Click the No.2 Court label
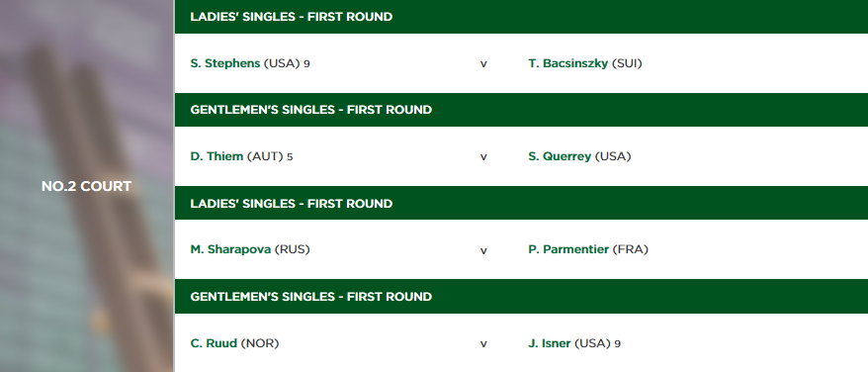Screen dimensions: 868x372 pyautogui.click(x=86, y=186)
